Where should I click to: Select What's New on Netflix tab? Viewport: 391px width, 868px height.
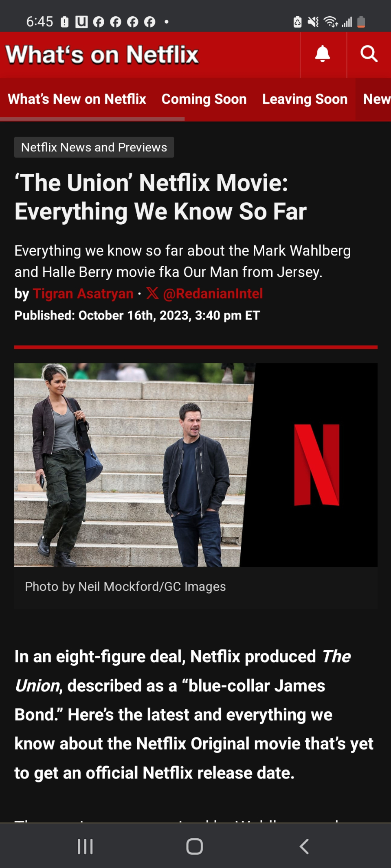coord(77,99)
